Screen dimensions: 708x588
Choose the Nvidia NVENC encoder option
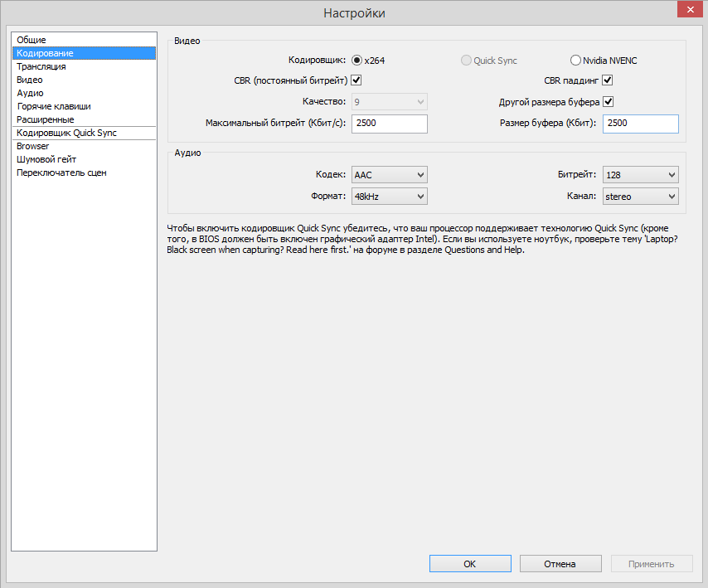pos(575,60)
